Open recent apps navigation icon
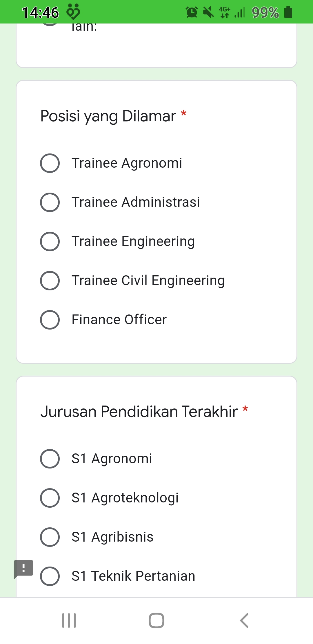Viewport: 313px width, 644px height. (x=69, y=620)
